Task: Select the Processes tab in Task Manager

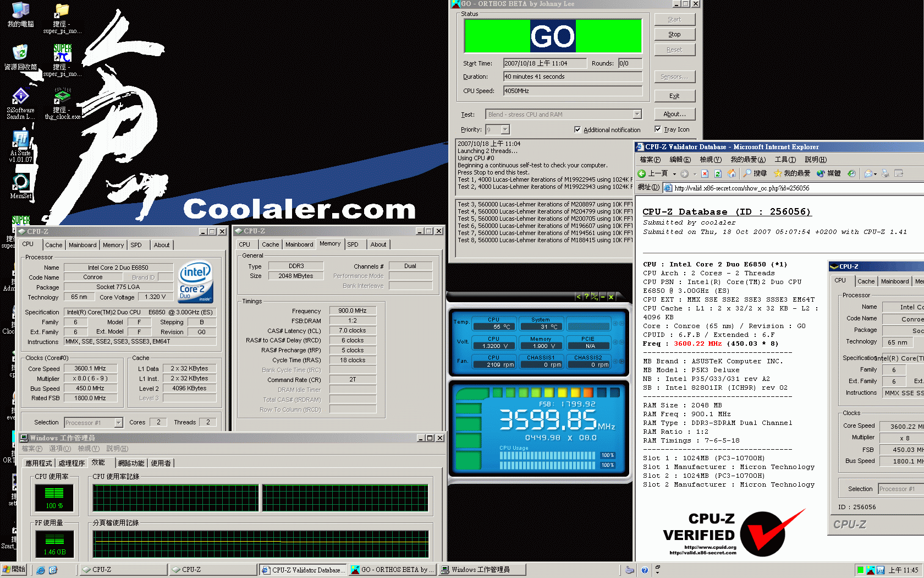Action: pos(71,463)
